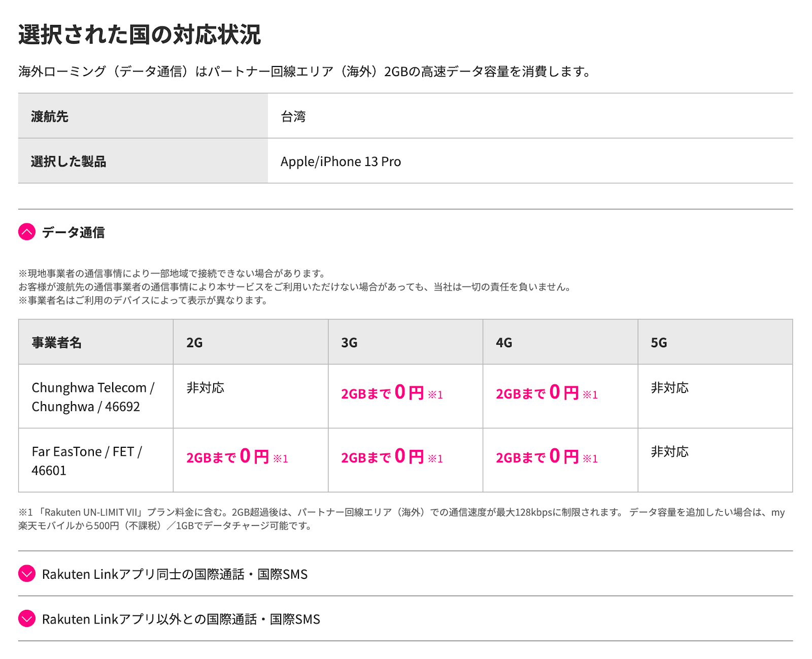This screenshot has height=659, width=812.
Task: Click the ※現地事業者の通信事情 notice line
Action: click(172, 274)
